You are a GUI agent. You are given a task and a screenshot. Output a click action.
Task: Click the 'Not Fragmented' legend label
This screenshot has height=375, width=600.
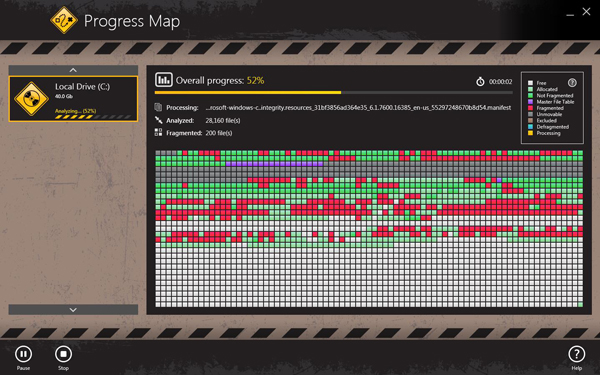(555, 96)
